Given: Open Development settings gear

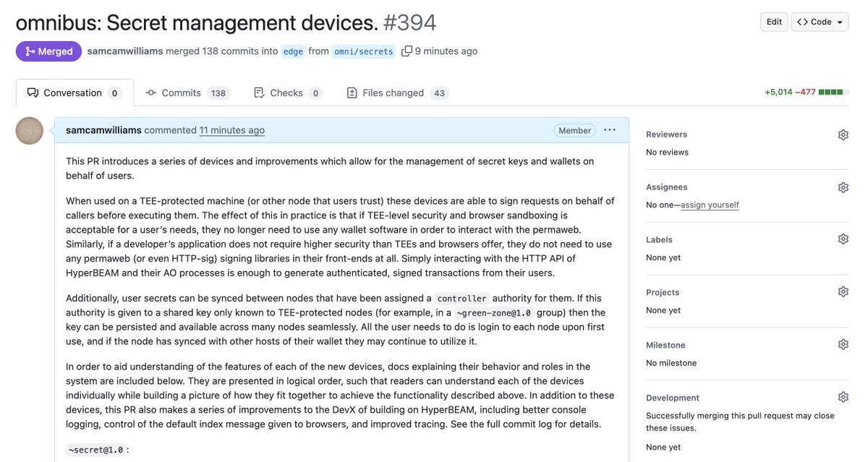Looking at the screenshot, I should point(843,398).
